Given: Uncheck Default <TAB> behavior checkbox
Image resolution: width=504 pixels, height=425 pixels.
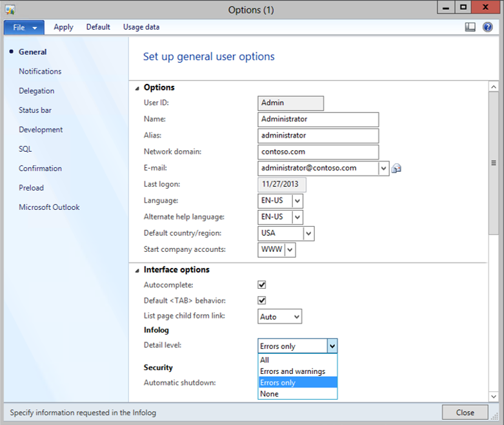Looking at the screenshot, I should [x=262, y=300].
